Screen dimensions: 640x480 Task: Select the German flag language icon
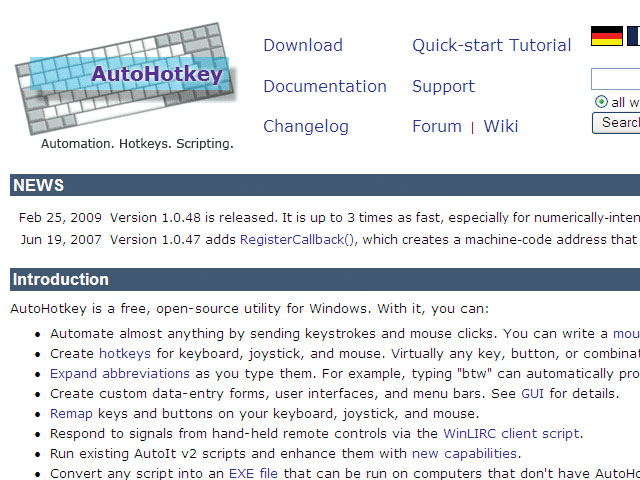606,37
